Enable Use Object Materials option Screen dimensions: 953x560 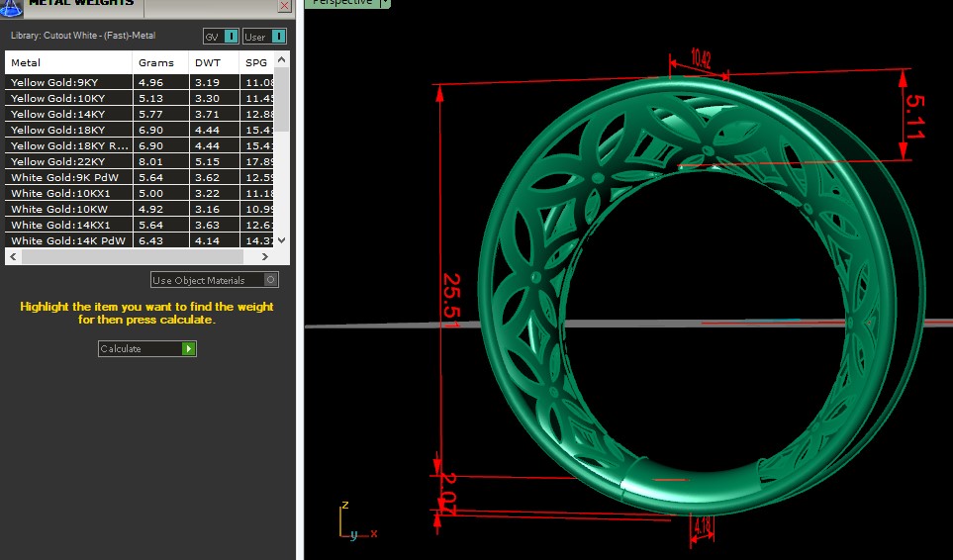coord(271,280)
